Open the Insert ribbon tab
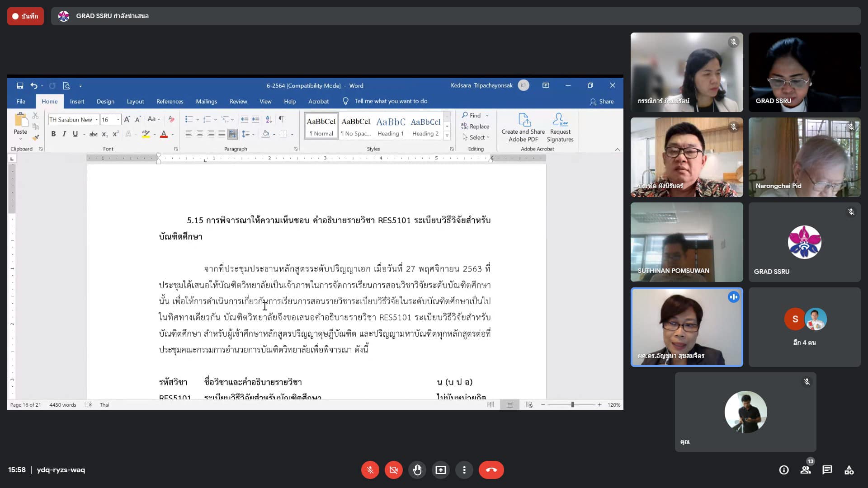 click(77, 102)
